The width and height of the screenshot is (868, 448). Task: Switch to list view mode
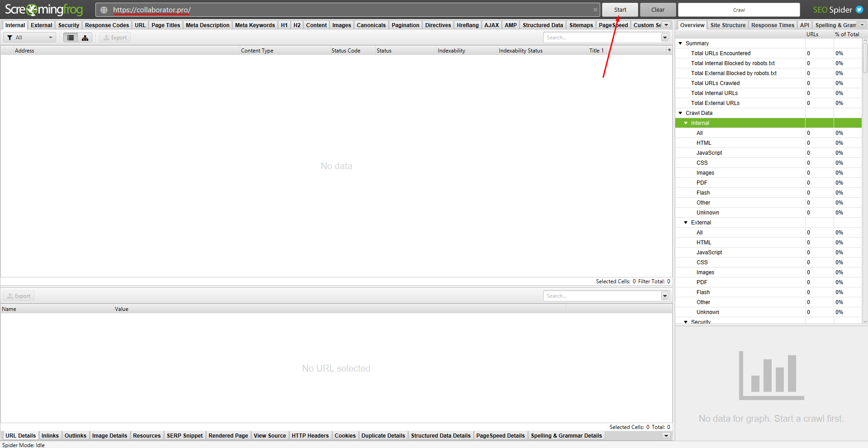(x=71, y=38)
